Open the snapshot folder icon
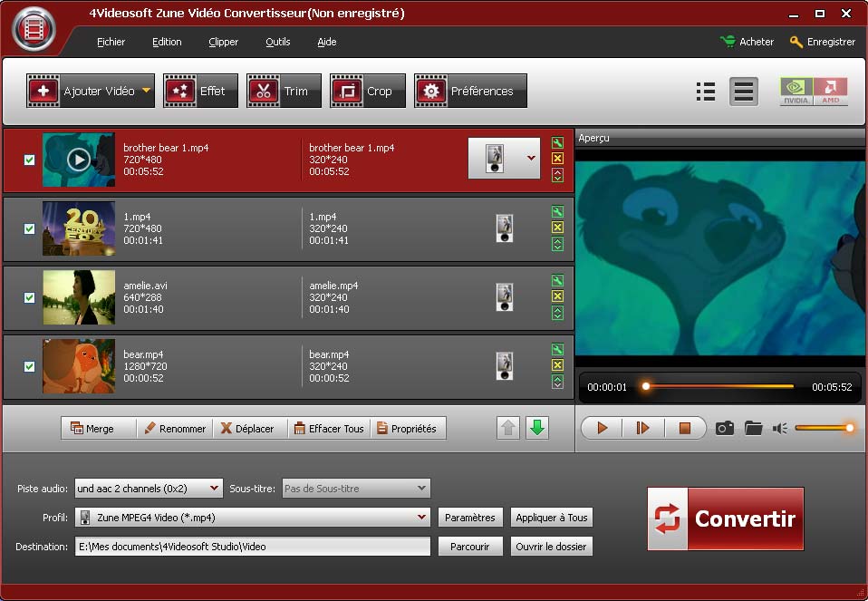Image resolution: width=868 pixels, height=601 pixels. pyautogui.click(x=753, y=428)
